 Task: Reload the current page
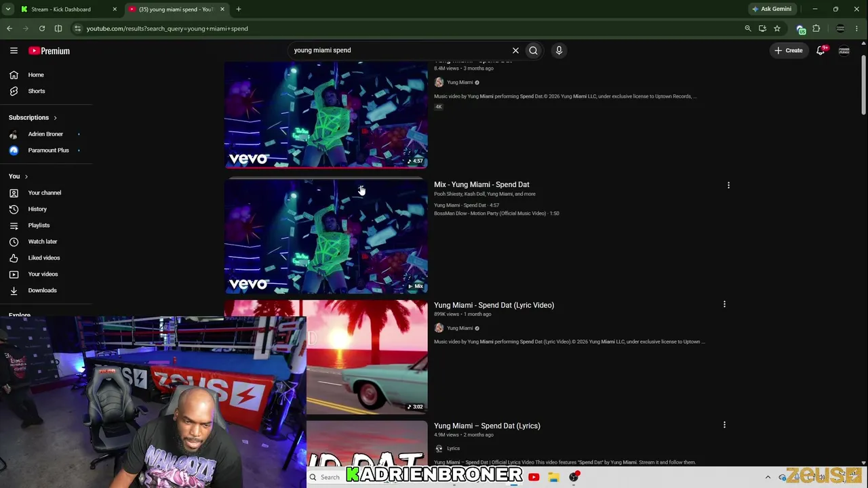point(42,28)
